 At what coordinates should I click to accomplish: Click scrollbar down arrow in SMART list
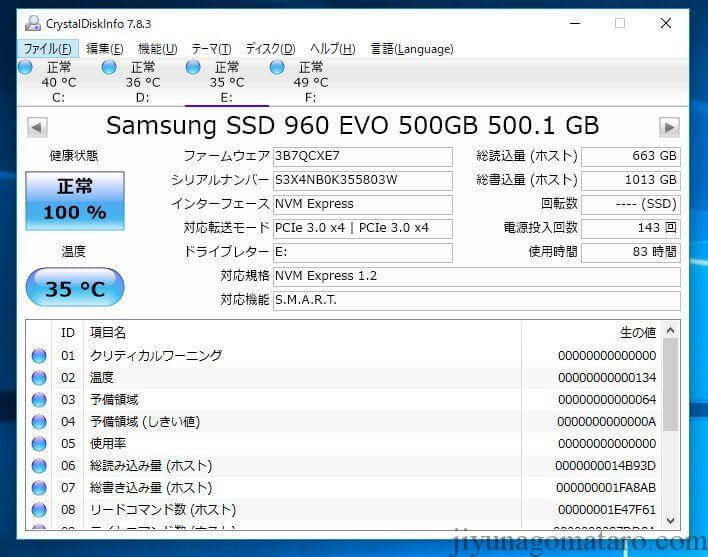point(670,521)
